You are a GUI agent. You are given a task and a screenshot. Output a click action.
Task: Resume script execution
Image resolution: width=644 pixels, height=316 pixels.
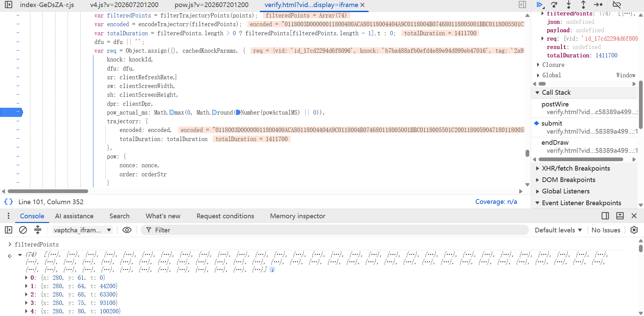tap(539, 5)
